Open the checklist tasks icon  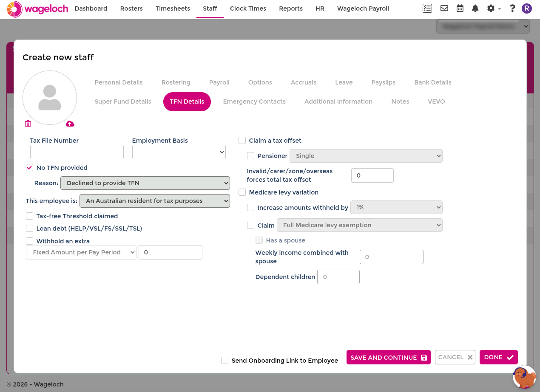(x=427, y=8)
